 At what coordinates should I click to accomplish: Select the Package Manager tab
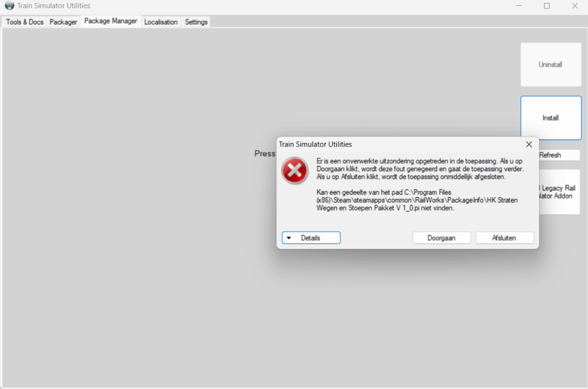coord(111,21)
